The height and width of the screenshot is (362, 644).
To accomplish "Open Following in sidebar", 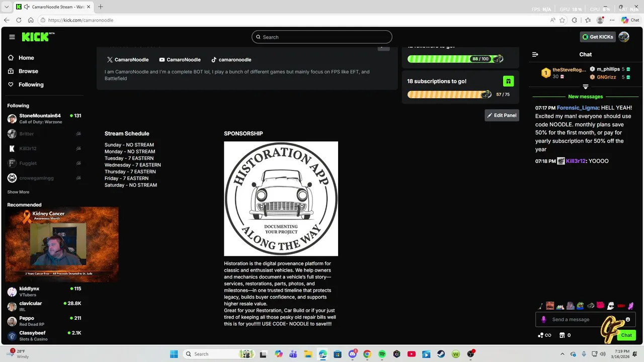I will point(26,84).
